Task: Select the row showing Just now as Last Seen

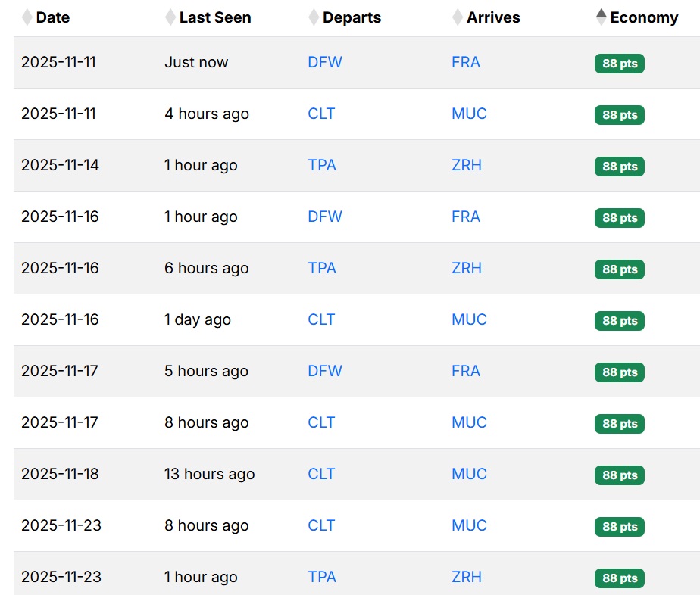Action: (196, 62)
